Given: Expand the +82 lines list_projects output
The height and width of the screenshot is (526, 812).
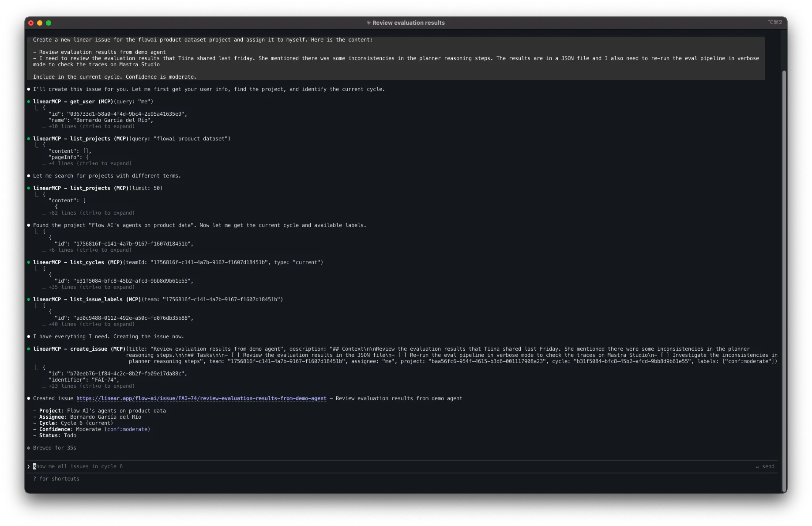Looking at the screenshot, I should click(91, 213).
